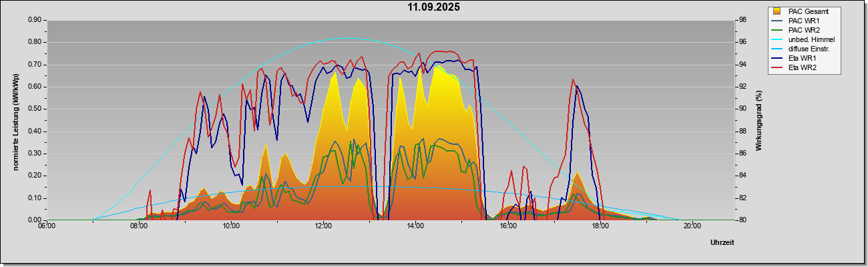Click the 20:00 time axis label

point(692,225)
